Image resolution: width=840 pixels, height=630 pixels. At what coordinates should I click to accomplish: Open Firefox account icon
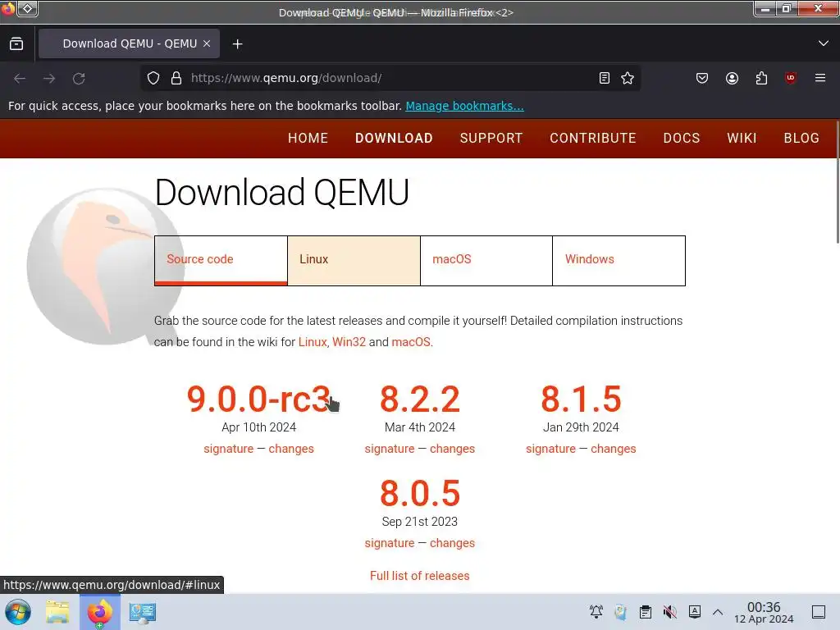(732, 78)
